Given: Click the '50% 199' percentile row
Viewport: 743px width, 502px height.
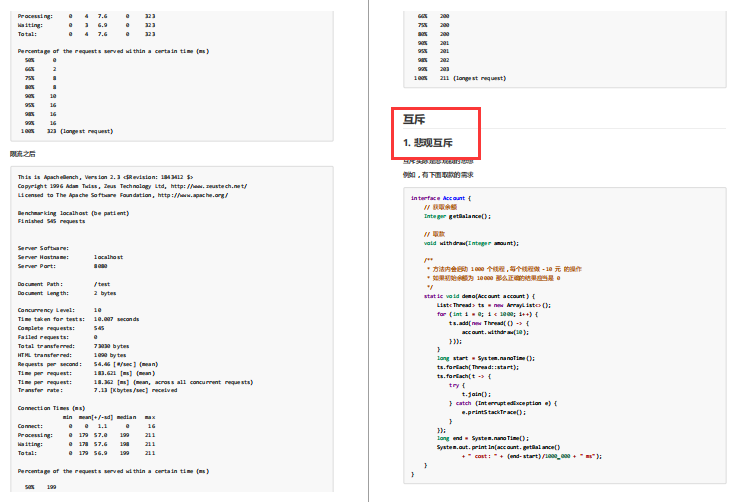Looking at the screenshot, I should [x=40, y=487].
